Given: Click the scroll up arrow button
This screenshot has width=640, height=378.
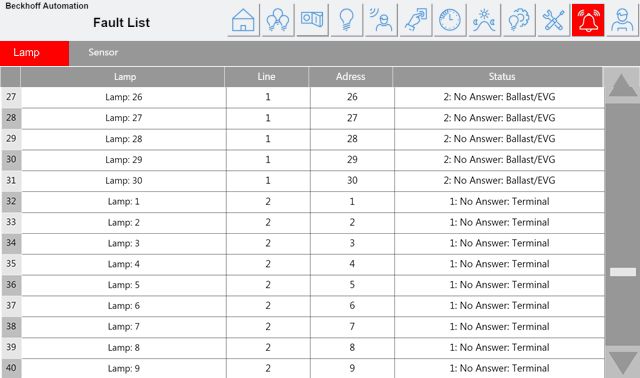Looking at the screenshot, I should 622,85.
